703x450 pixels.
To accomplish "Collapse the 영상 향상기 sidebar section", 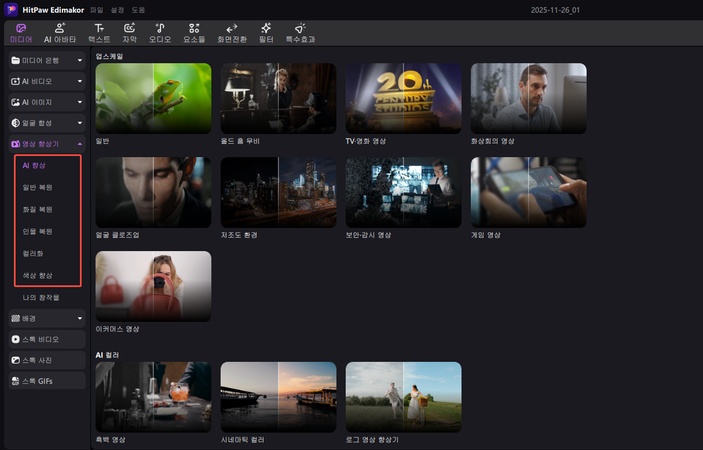I will [46, 144].
